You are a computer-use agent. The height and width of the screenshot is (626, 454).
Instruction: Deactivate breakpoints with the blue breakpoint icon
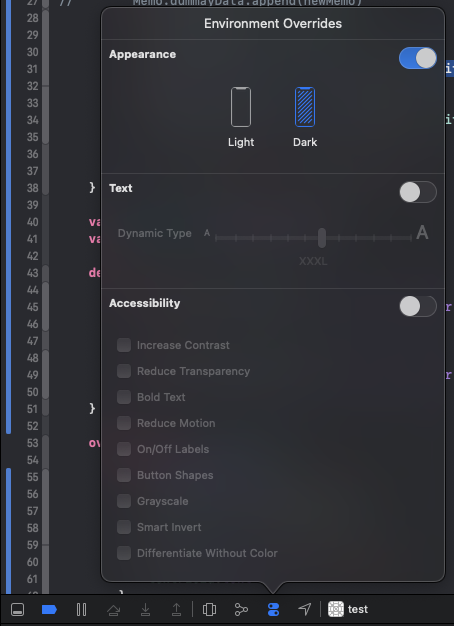(x=49, y=610)
